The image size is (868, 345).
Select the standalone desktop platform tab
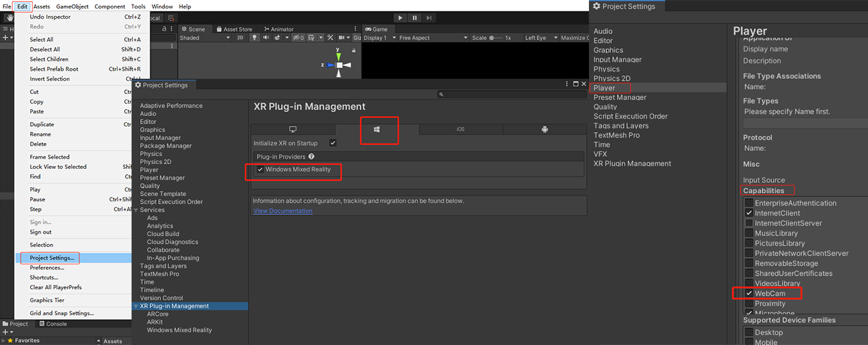(292, 129)
